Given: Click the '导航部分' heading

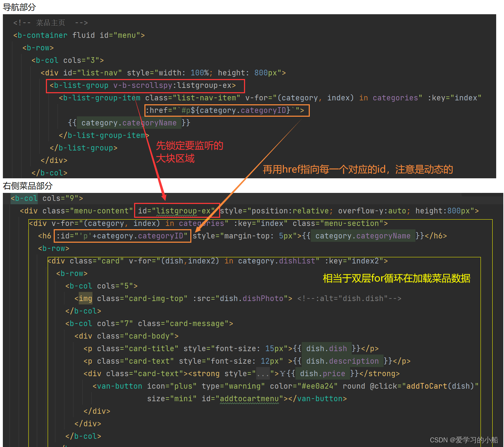Looking at the screenshot, I should 20,7.
